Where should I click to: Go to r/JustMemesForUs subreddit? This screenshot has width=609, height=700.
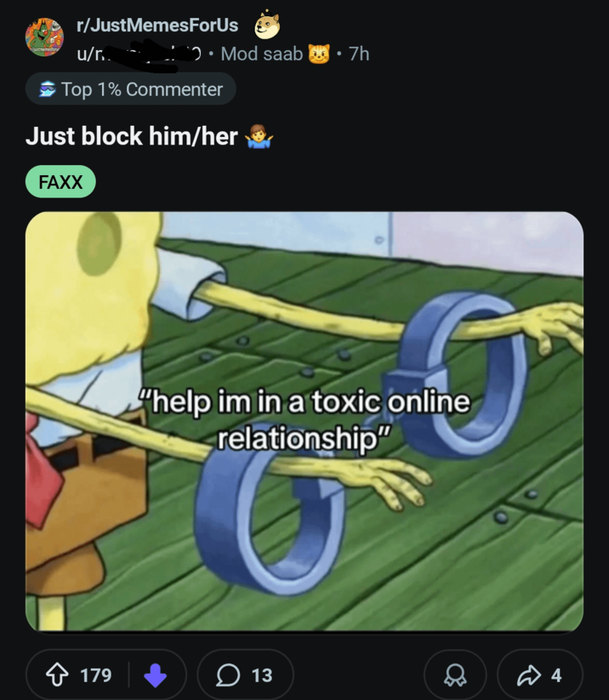pos(157,26)
